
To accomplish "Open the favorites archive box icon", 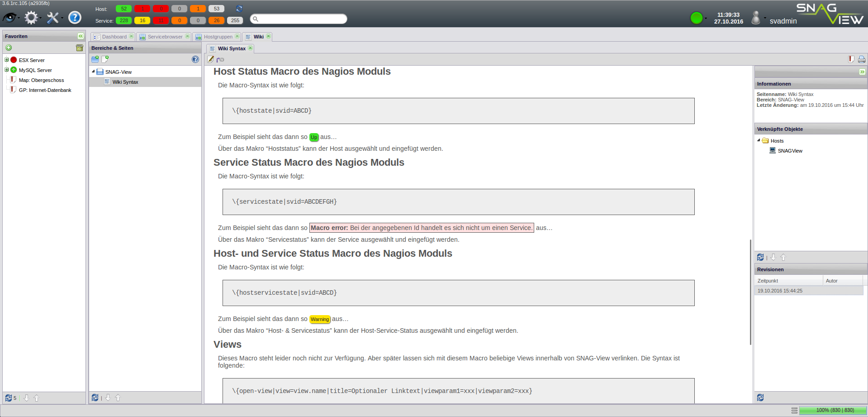I will click(x=80, y=48).
